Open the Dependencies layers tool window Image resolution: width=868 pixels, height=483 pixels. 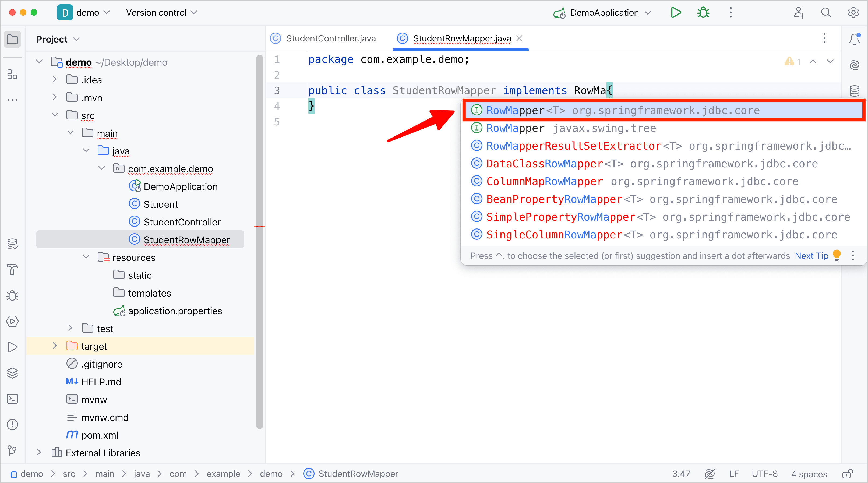[12, 373]
